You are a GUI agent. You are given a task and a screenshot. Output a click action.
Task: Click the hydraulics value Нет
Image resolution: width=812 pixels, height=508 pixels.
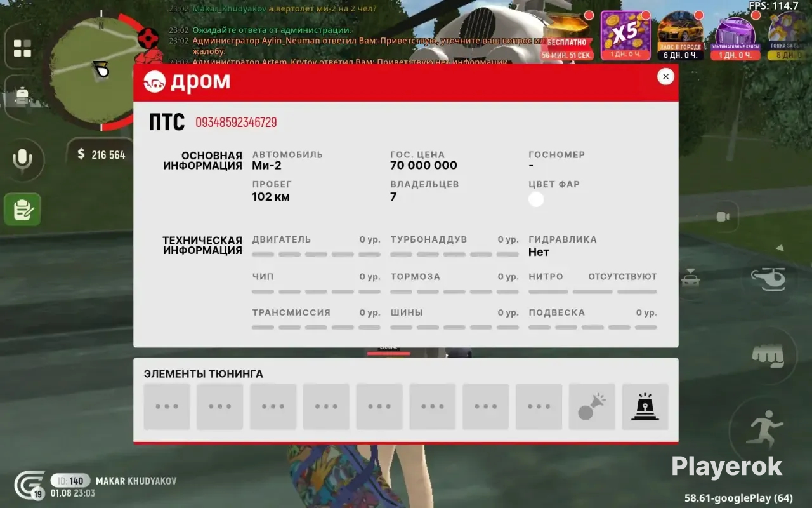[x=539, y=252]
